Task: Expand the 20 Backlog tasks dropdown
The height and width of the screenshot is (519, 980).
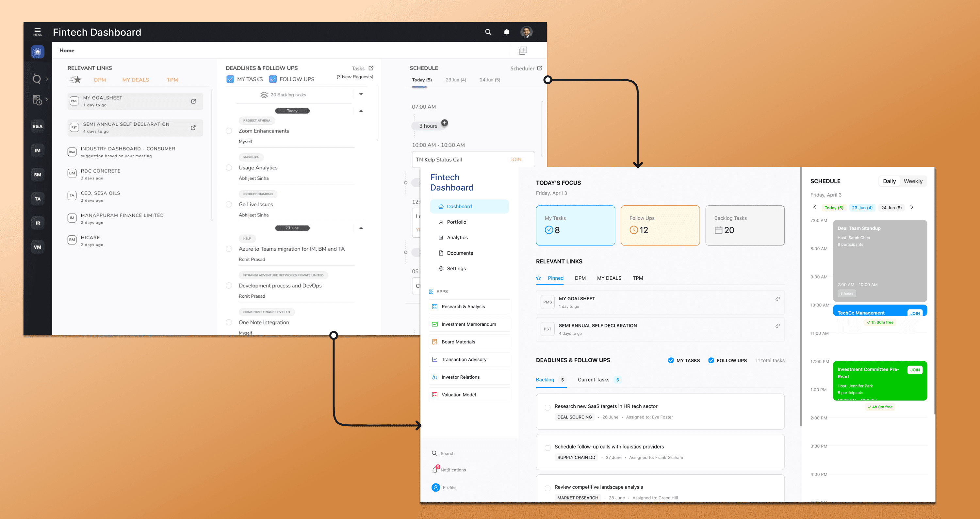Action: pos(361,94)
